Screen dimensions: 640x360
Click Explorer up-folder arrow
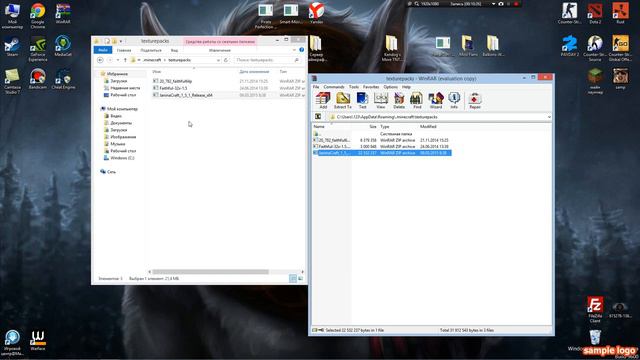pyautogui.click(x=125, y=60)
